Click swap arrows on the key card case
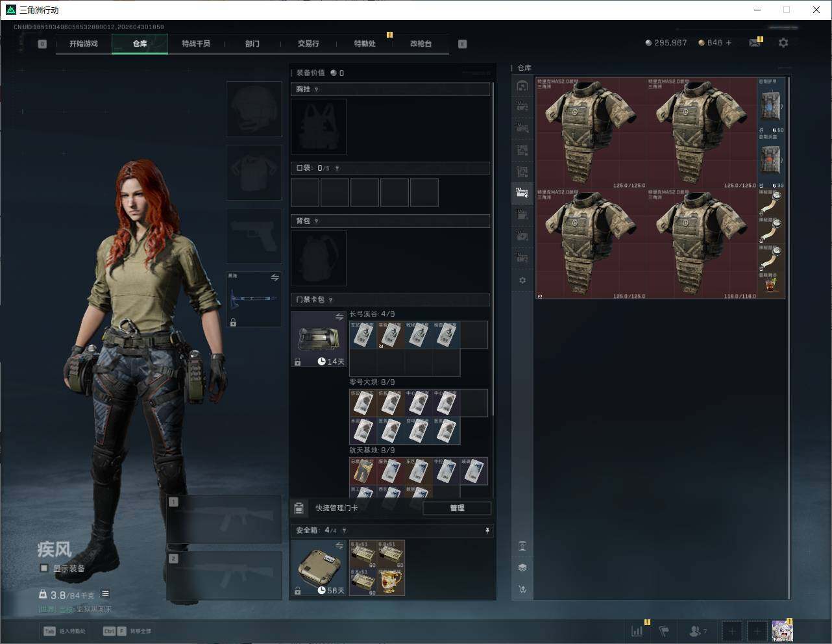Screen dimensions: 832x644 click(339, 317)
